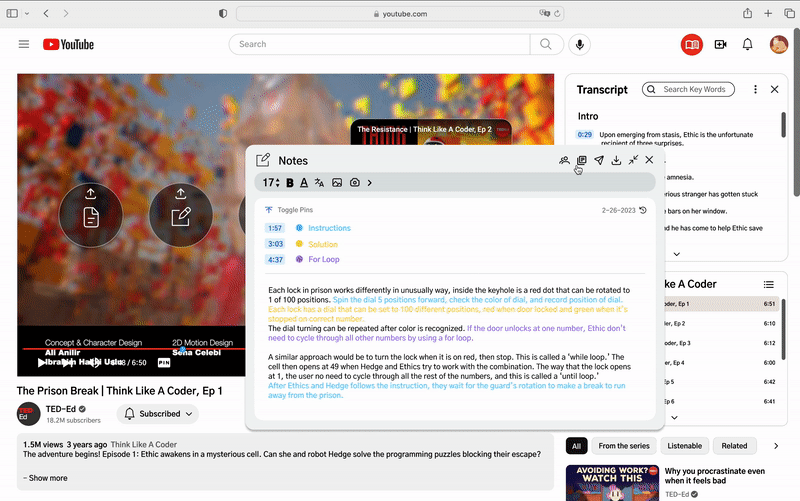Jump to the 4:37 timestamp pin

[275, 260]
